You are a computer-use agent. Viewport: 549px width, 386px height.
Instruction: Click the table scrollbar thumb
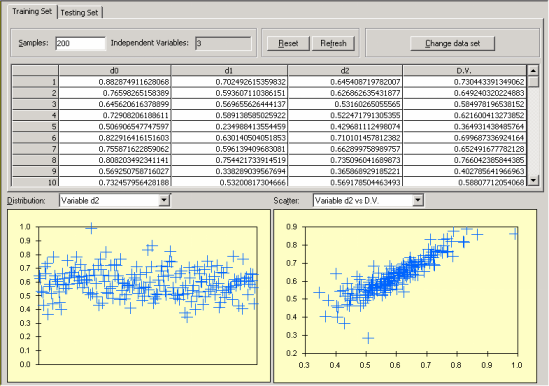533,82
